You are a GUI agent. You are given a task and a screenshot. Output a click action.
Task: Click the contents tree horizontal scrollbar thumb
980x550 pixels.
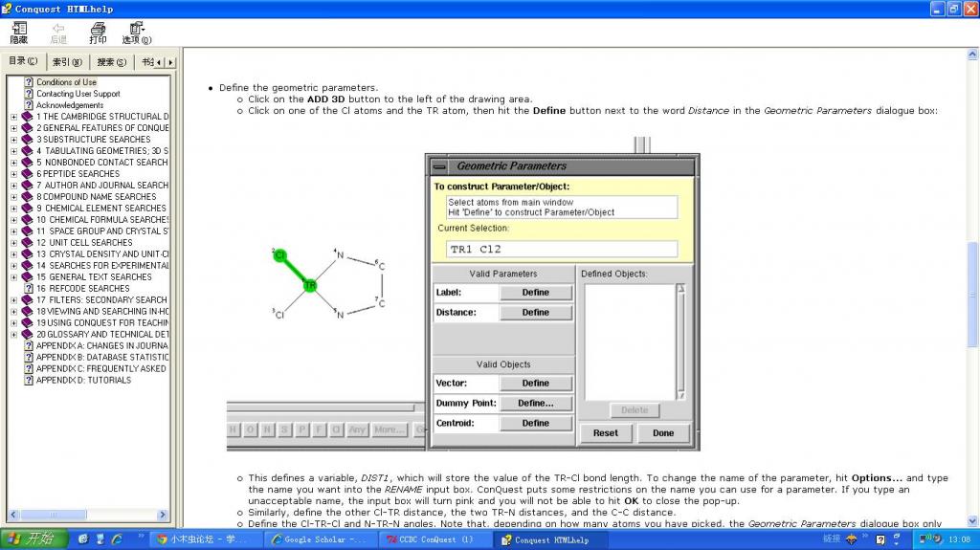[54, 515]
